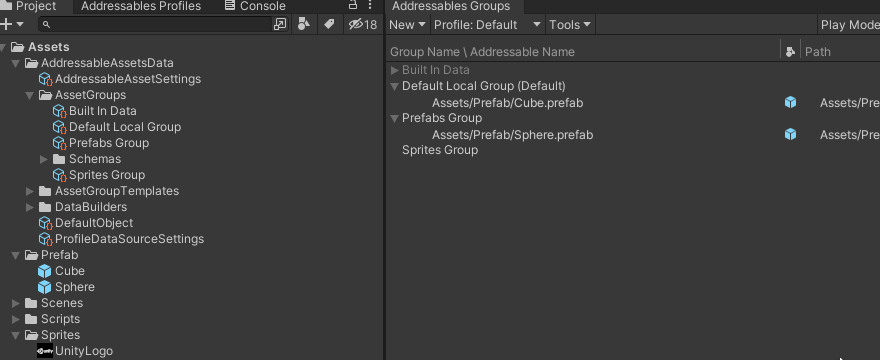Screen dimensions: 880x360
Task: Open the New group dropdown
Action: [x=407, y=25]
